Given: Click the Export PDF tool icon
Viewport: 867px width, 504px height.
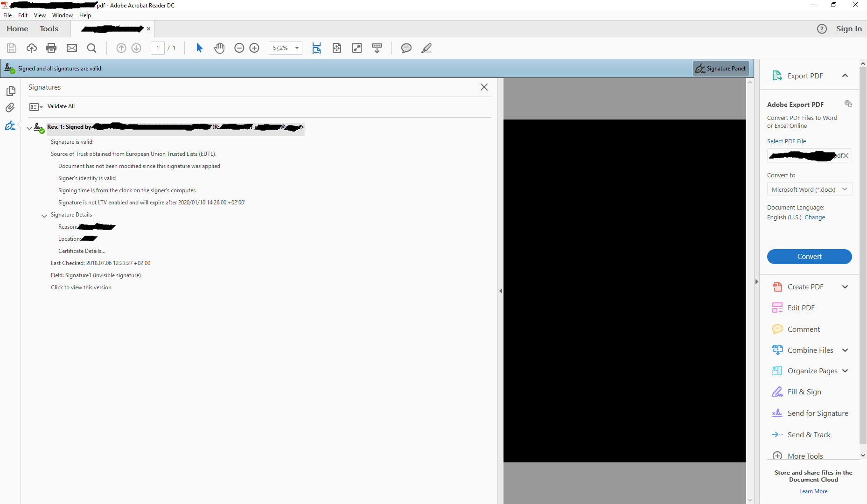Looking at the screenshot, I should click(x=777, y=76).
